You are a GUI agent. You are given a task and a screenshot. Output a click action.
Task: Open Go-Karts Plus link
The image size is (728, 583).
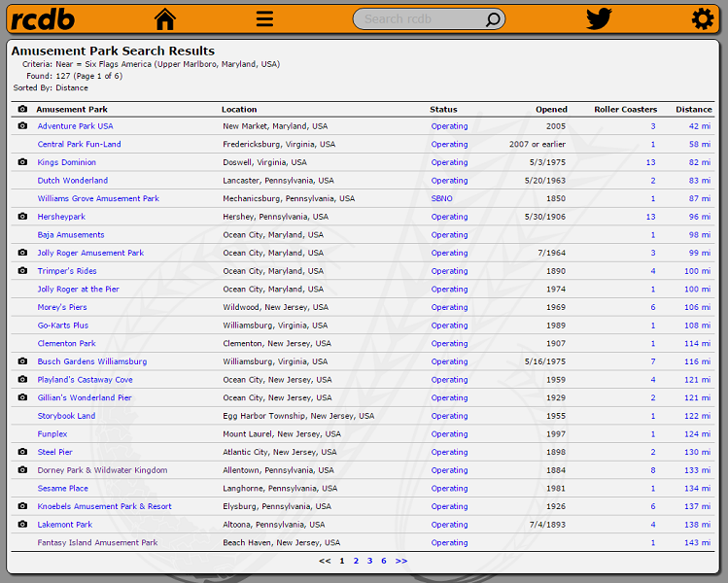point(62,326)
